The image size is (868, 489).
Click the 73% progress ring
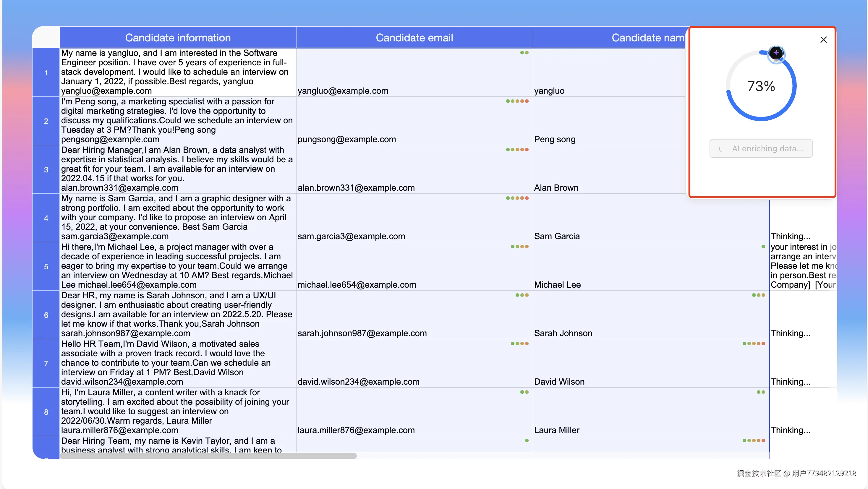(761, 86)
